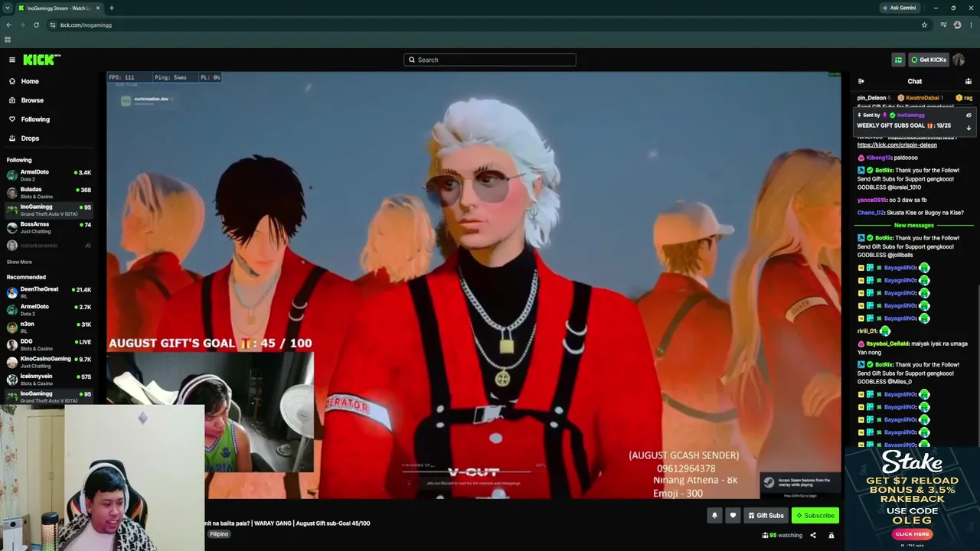
Task: Open ArmelDoto in the Following list
Action: (47, 175)
